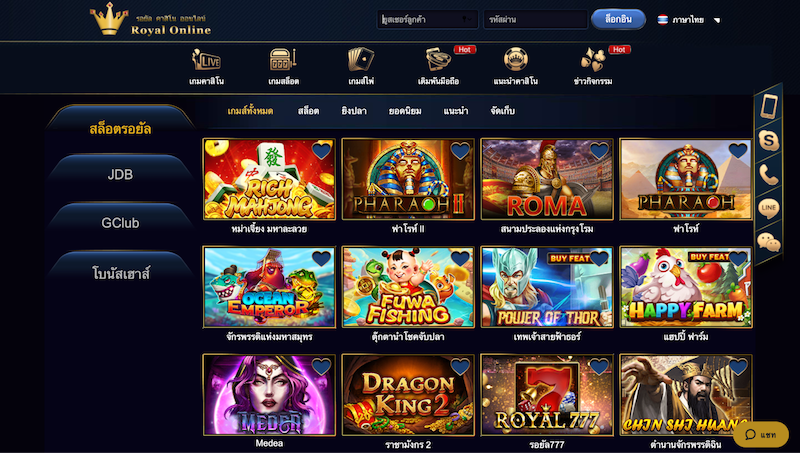
Task: Favorite the Rich Mahjong game heart
Action: click(321, 151)
